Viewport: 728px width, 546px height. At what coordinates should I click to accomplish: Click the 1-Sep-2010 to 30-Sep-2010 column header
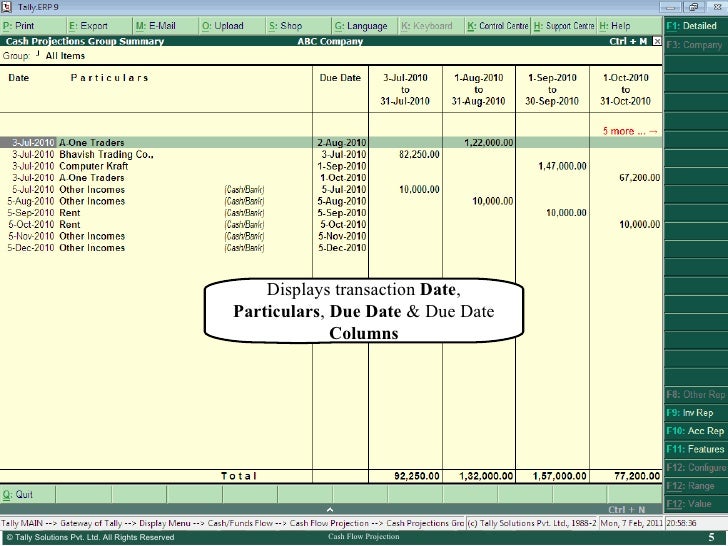coord(552,89)
